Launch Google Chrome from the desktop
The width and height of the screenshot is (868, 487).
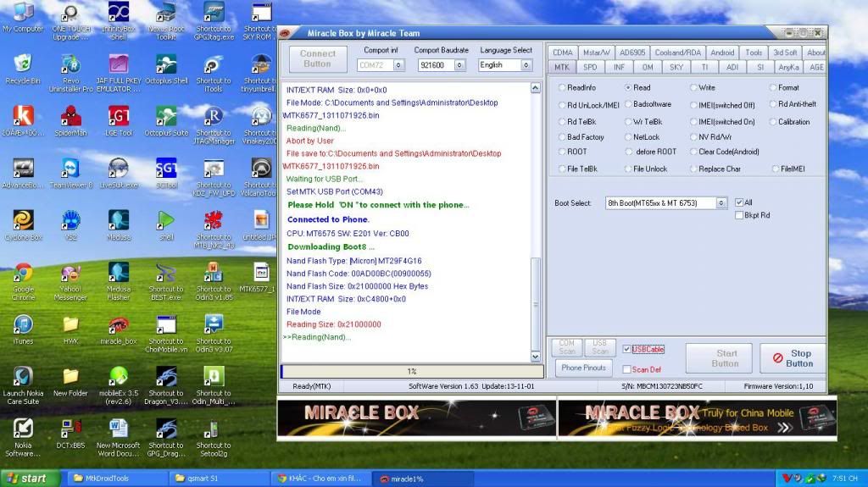[23, 282]
